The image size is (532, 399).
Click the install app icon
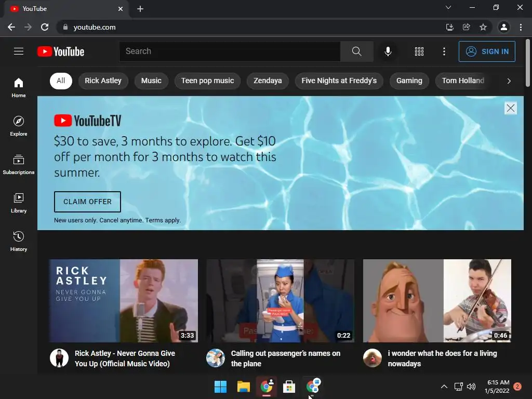tap(449, 27)
